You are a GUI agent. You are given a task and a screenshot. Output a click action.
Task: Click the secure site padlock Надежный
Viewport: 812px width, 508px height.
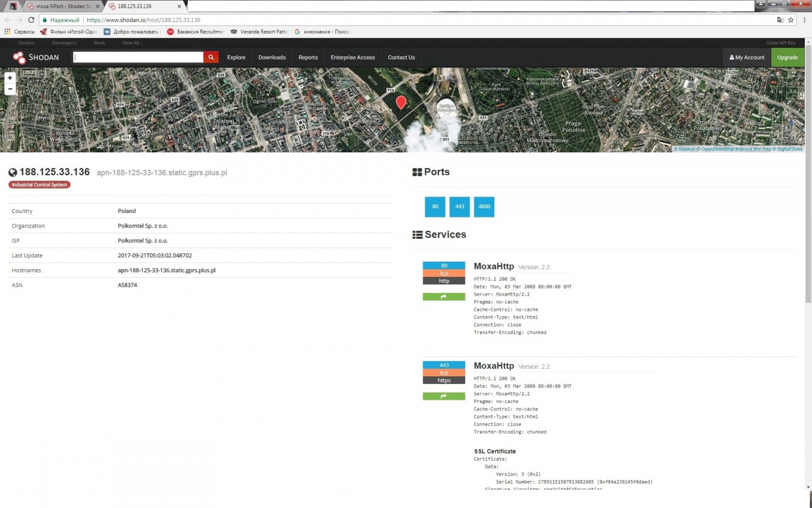pyautogui.click(x=61, y=20)
